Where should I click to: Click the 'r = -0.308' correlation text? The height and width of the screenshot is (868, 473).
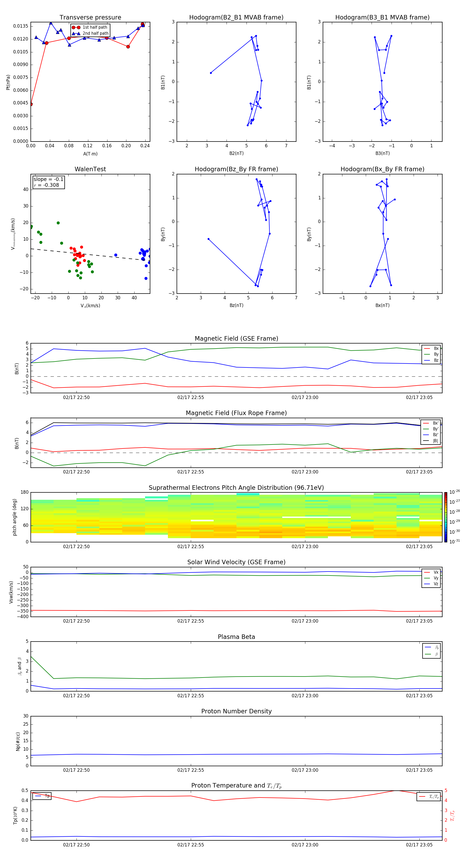[47, 185]
